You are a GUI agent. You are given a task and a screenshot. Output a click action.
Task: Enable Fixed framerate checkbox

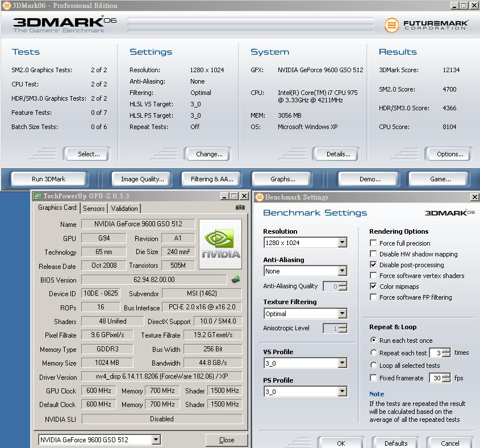(373, 378)
